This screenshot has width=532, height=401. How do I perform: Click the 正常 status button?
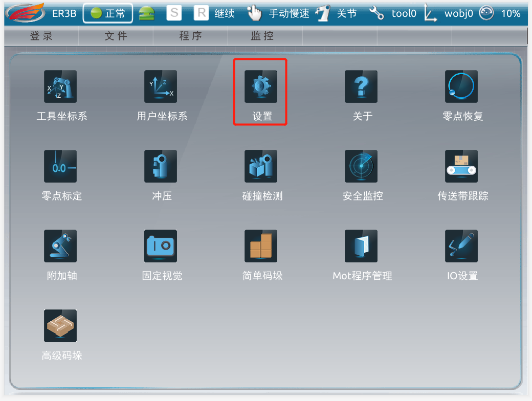(108, 13)
